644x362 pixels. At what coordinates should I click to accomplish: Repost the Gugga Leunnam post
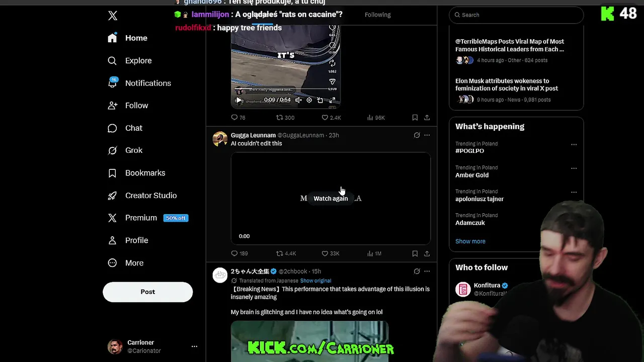click(x=286, y=253)
